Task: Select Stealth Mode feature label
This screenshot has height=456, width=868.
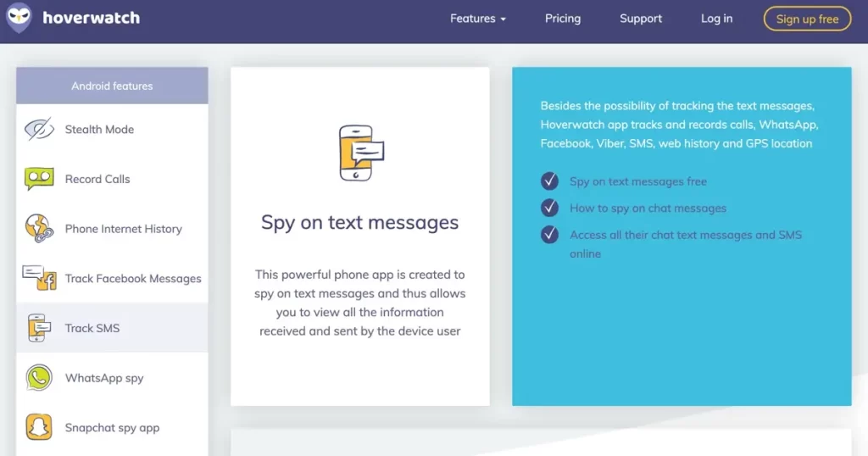Action: (x=100, y=130)
